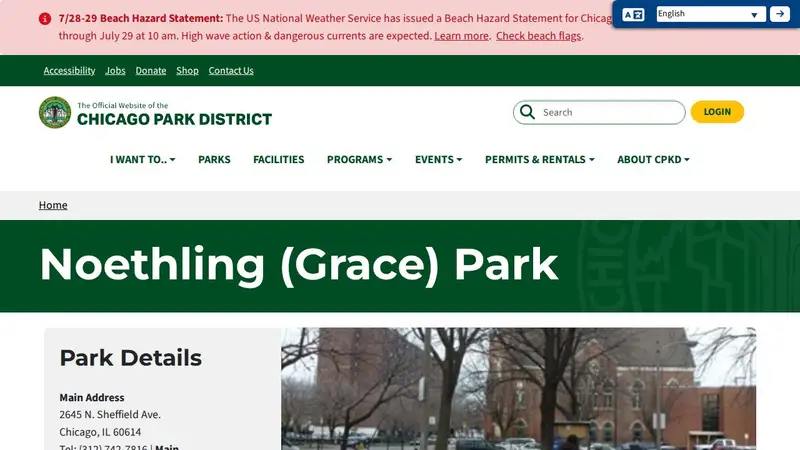Screen dimensions: 800x450
Task: Click the red alert info icon
Action: (x=45, y=19)
